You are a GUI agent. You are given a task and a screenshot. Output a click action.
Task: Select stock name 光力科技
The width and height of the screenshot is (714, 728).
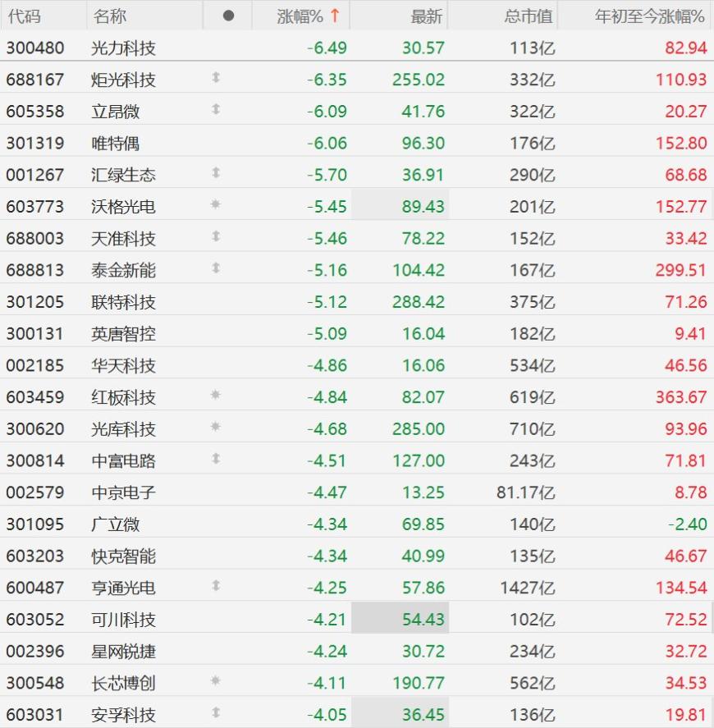pos(123,48)
